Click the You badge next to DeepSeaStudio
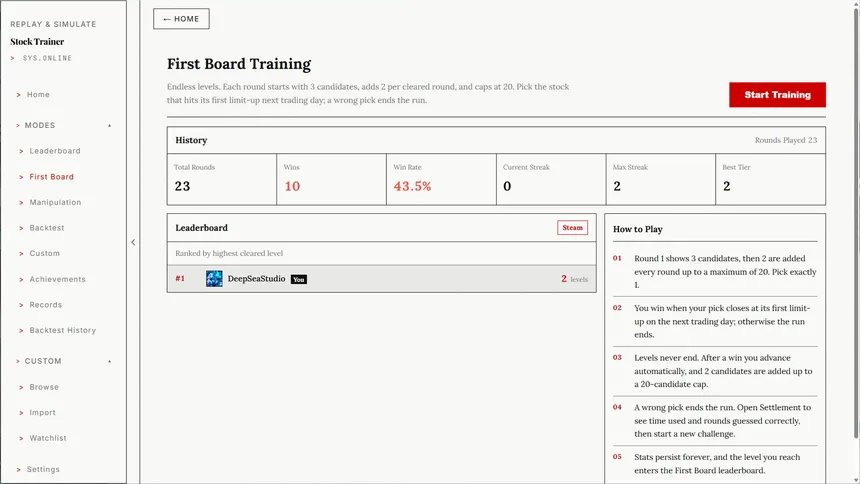This screenshot has width=860, height=484. [x=298, y=279]
